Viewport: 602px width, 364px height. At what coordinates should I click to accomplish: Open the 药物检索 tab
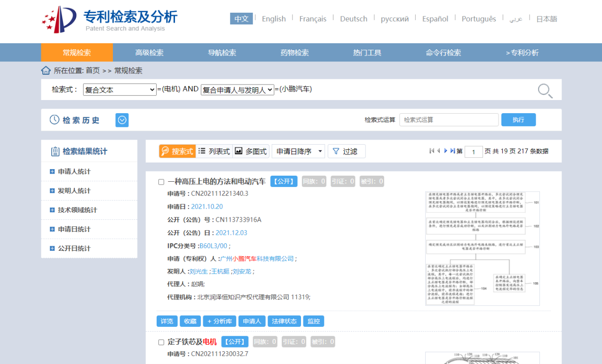[x=295, y=53]
